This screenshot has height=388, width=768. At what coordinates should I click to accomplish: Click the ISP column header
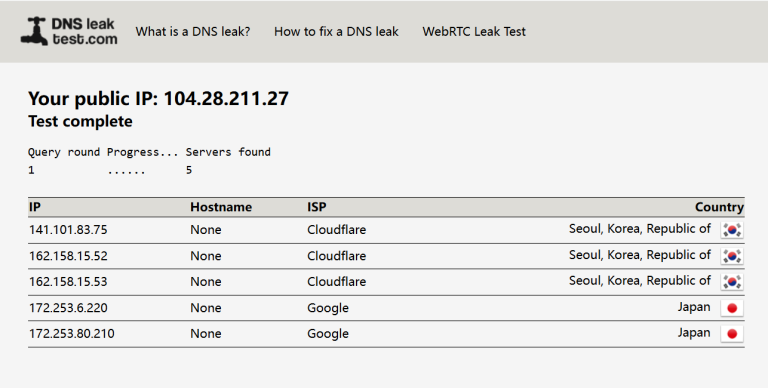point(316,207)
